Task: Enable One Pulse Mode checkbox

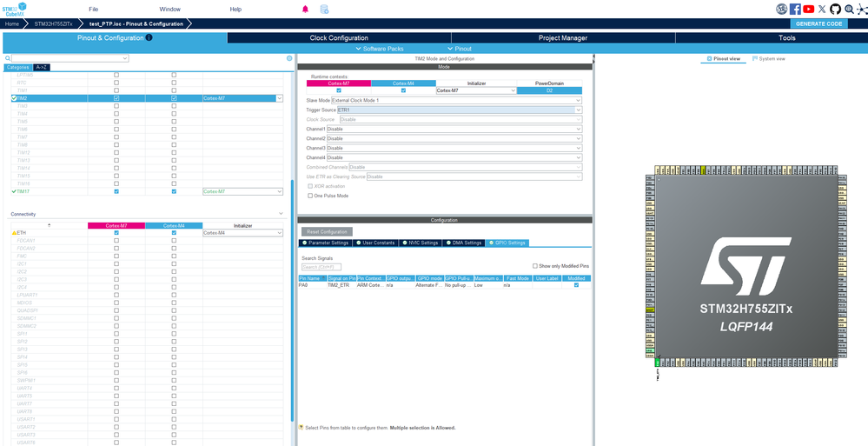Action: point(310,196)
